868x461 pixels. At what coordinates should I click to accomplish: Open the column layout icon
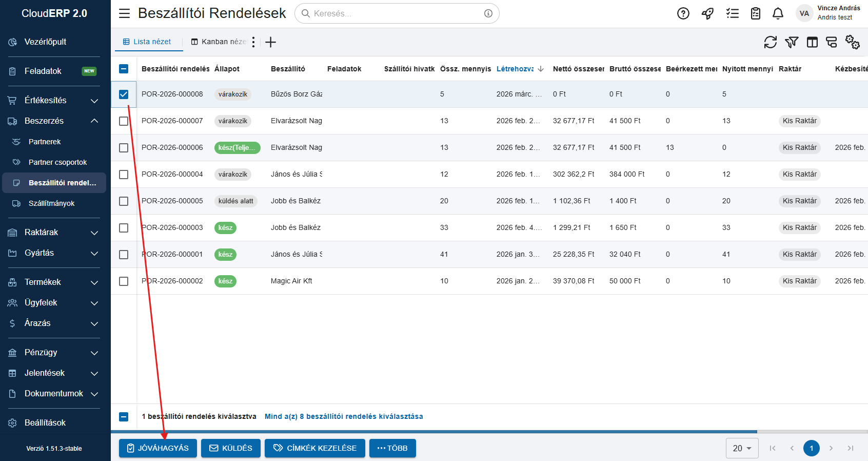point(812,42)
